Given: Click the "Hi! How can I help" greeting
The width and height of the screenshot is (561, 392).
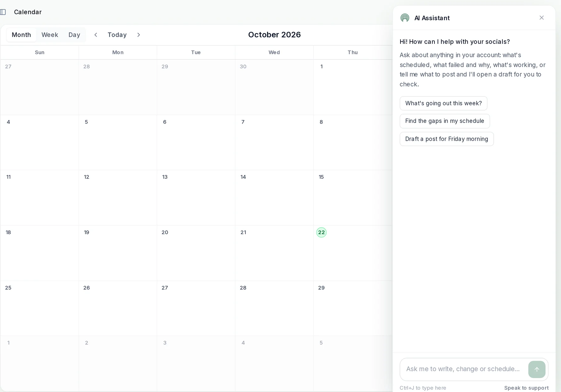Looking at the screenshot, I should click(455, 42).
